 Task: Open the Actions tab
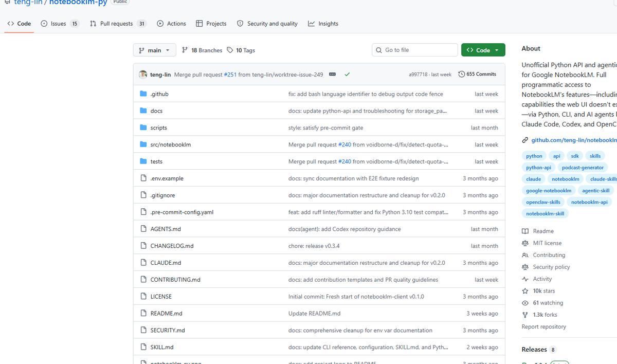coord(171,24)
